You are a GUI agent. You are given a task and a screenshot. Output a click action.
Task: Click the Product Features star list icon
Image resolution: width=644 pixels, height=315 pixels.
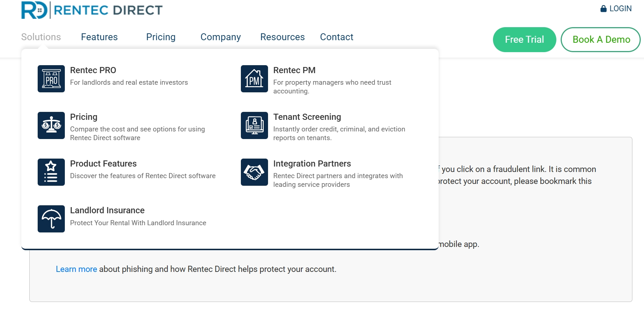(51, 172)
